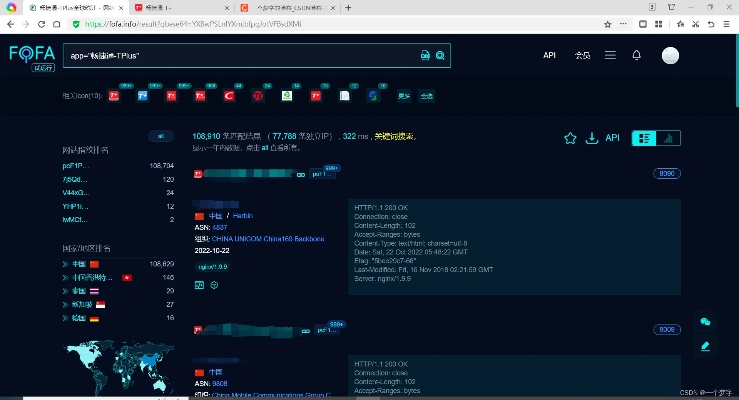Open the hamburger menu in header
The width and height of the screenshot is (739, 400).
tap(610, 55)
